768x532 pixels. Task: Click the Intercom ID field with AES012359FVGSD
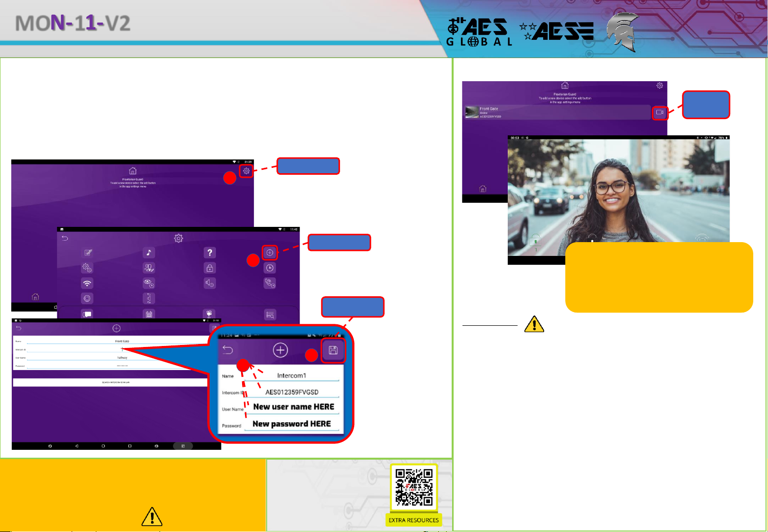[x=292, y=392]
